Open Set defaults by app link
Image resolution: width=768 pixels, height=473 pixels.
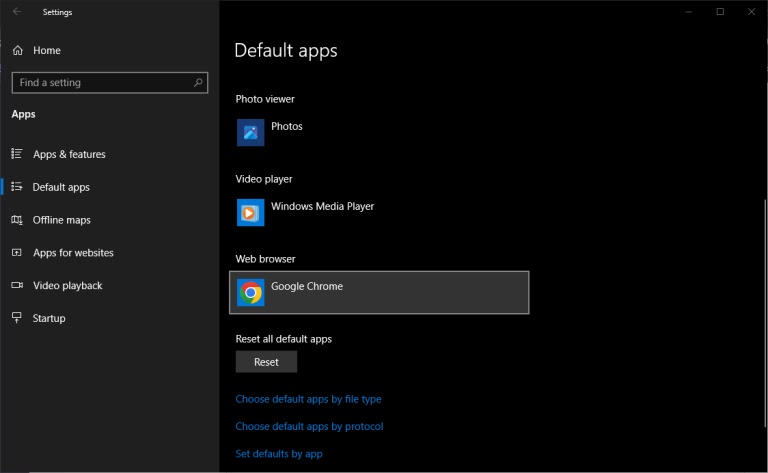click(279, 453)
